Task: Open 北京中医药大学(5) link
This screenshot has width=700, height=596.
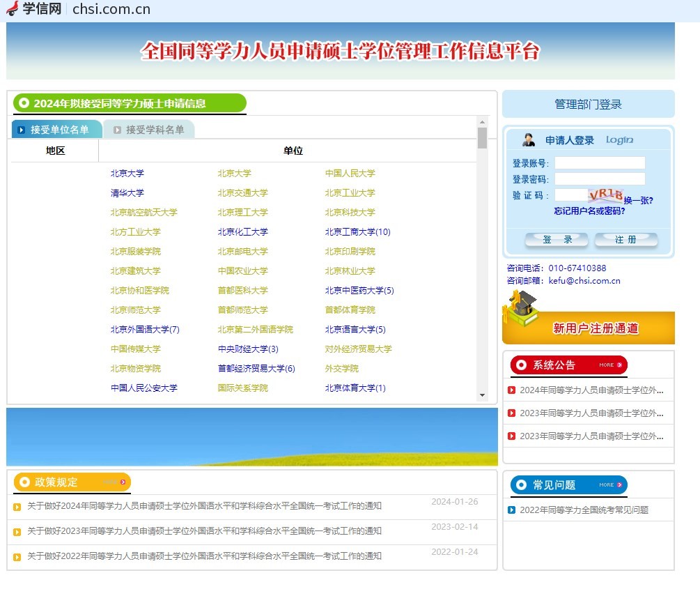Action: point(359,290)
